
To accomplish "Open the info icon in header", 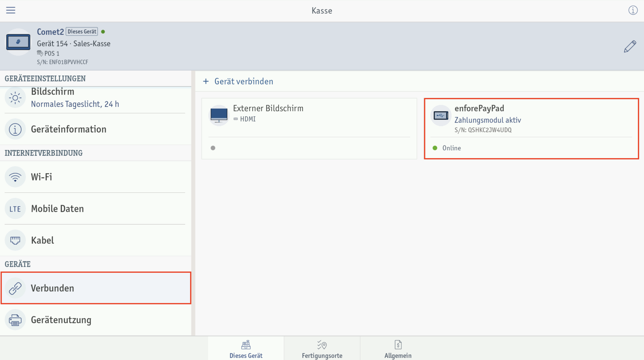I will point(633,10).
